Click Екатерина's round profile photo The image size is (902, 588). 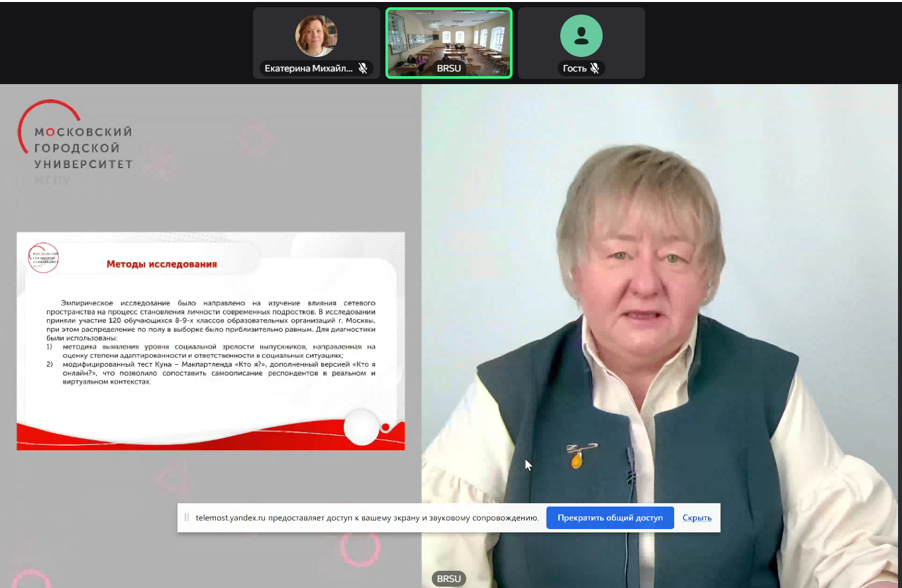[316, 36]
